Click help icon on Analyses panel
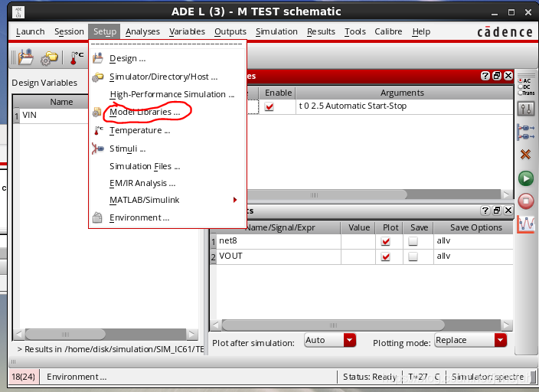 click(x=485, y=76)
